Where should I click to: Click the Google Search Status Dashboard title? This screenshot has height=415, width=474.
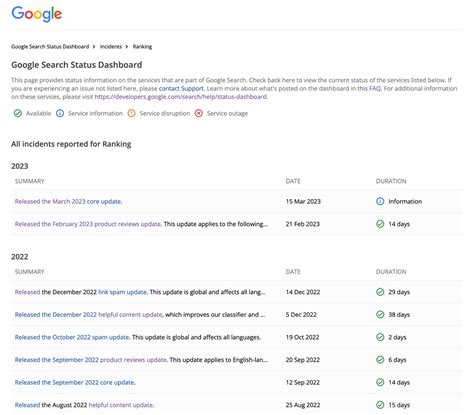click(x=77, y=65)
